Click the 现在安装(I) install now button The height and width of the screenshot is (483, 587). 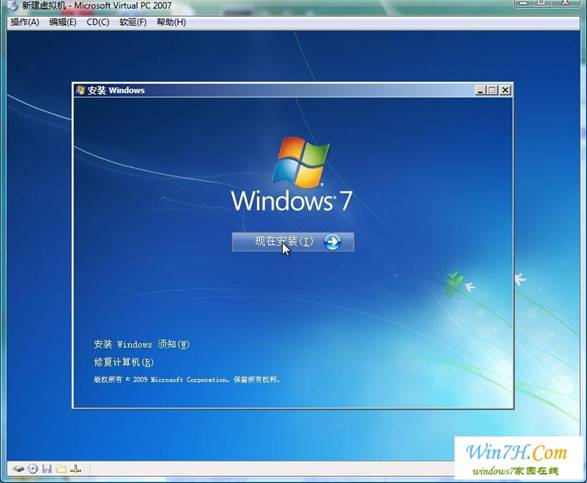tap(293, 242)
